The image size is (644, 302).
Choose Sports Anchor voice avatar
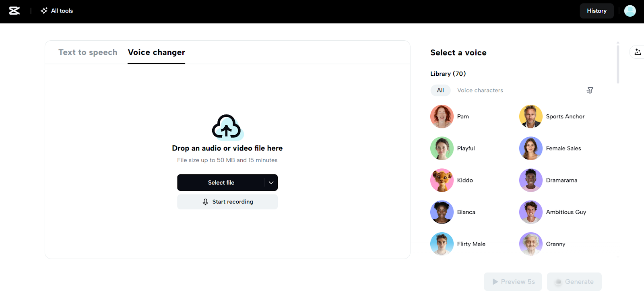[x=531, y=116]
